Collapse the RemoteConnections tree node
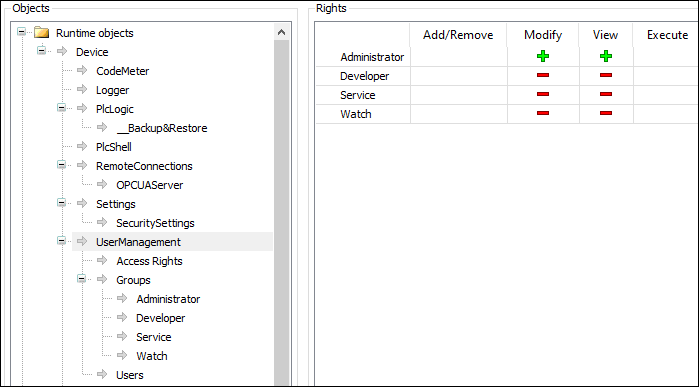Screen dimensions: 699x387 [61, 165]
